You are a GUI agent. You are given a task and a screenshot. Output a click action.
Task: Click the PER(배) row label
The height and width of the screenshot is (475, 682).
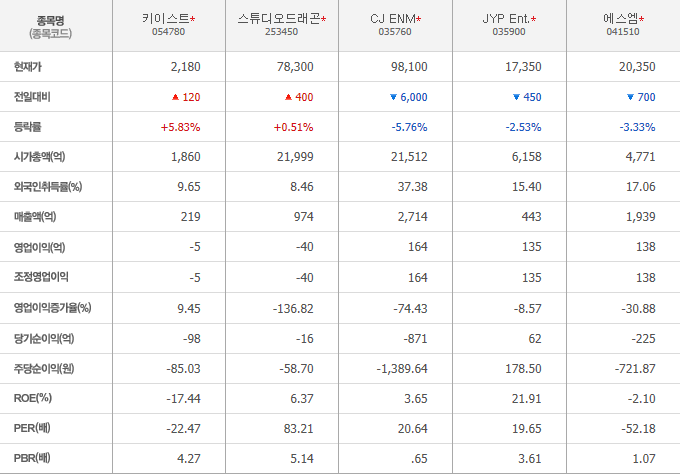32,428
